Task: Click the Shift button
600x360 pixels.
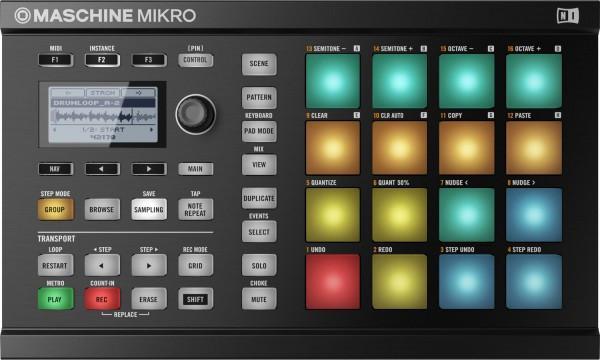Action: pyautogui.click(x=195, y=299)
